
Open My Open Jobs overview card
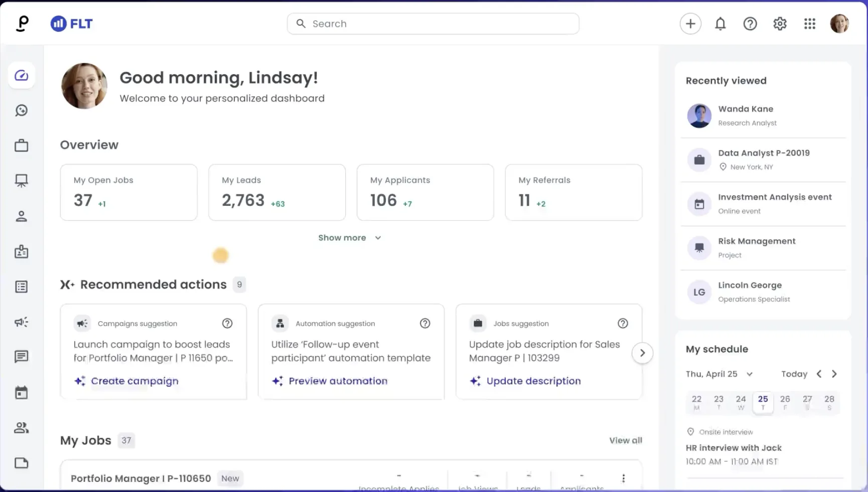click(x=128, y=192)
